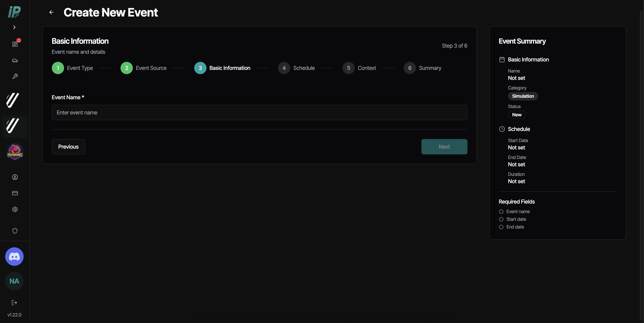
Task: Open the Discord button
Action: pos(15,256)
